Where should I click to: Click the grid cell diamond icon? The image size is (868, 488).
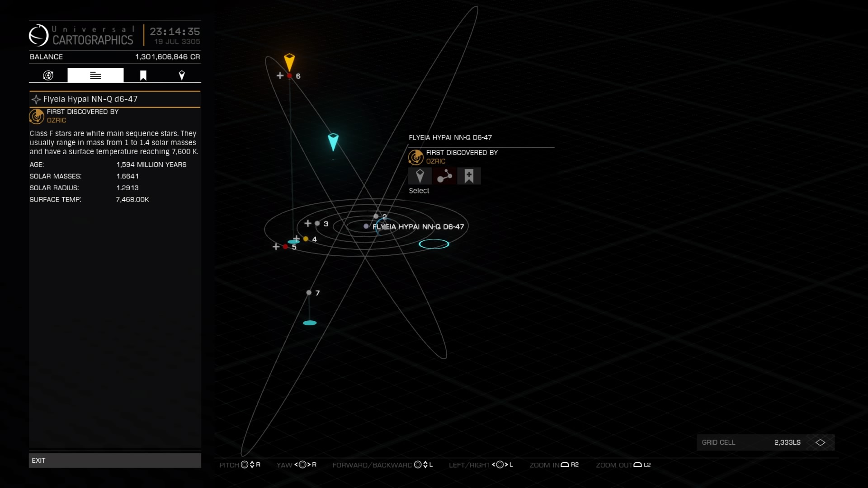[820, 442]
